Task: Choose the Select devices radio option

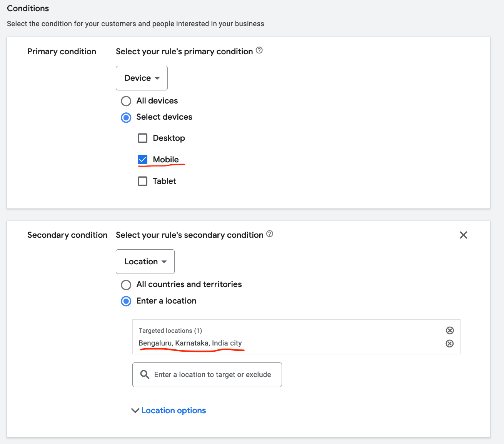Action: [126, 117]
